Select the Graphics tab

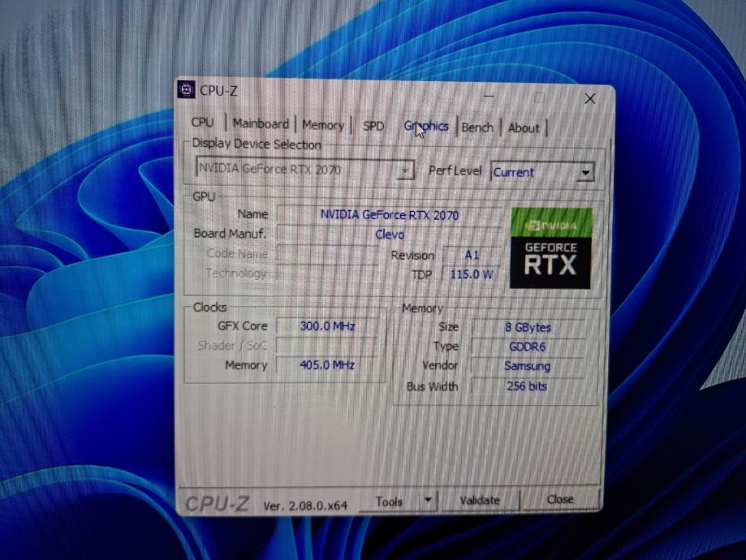click(426, 127)
